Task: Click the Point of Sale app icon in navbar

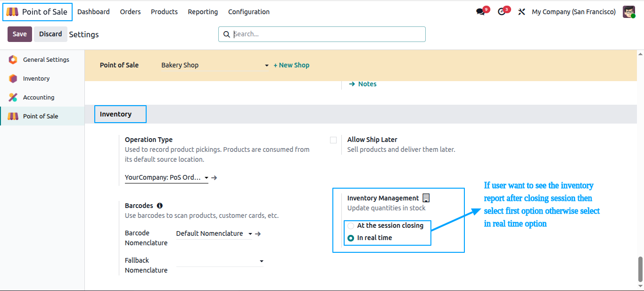Action: click(x=12, y=12)
